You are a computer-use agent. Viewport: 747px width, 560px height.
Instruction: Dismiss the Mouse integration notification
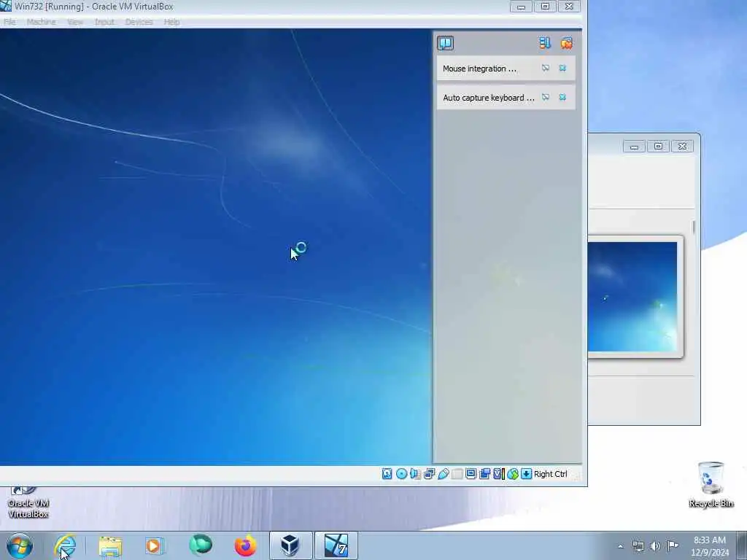click(562, 68)
